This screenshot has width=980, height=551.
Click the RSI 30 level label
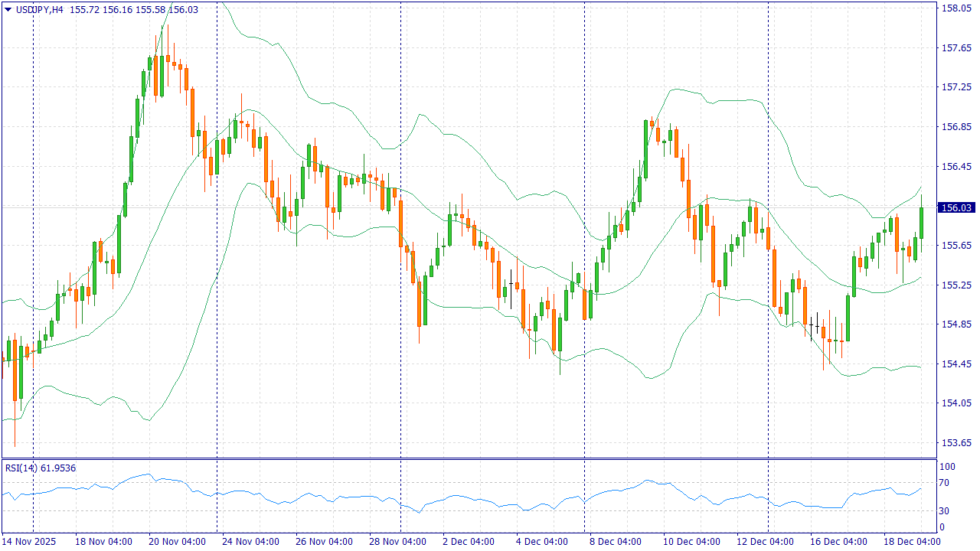945,511
